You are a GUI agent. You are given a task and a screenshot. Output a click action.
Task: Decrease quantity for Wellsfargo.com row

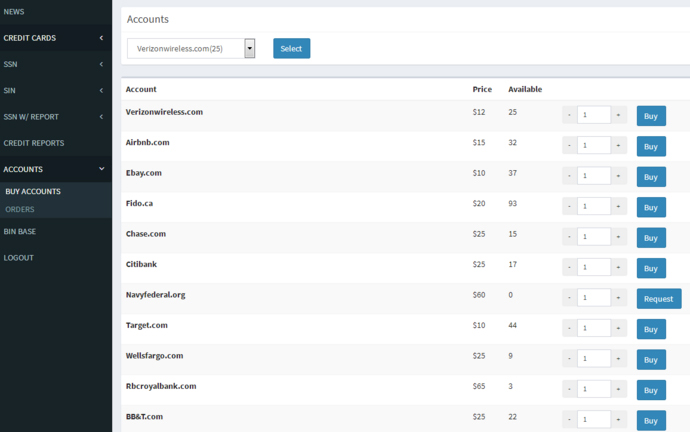click(x=569, y=358)
